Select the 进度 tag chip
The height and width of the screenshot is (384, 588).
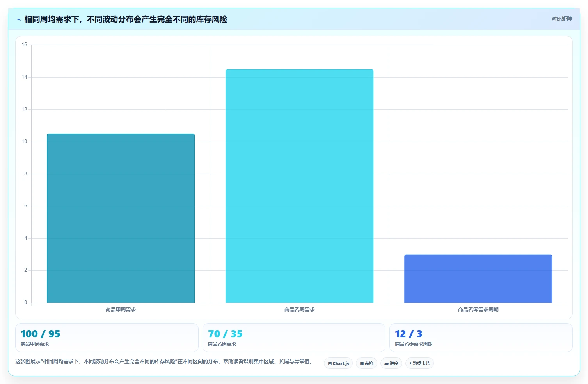click(x=391, y=363)
